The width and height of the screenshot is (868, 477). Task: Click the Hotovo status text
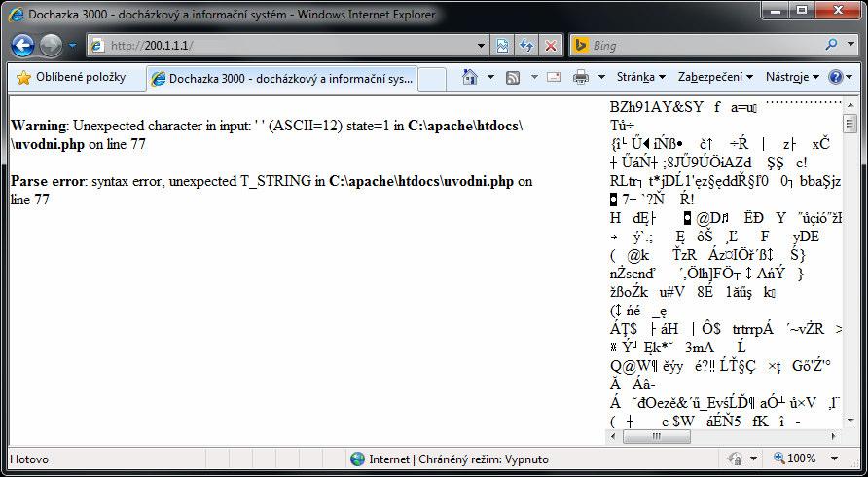(29, 459)
